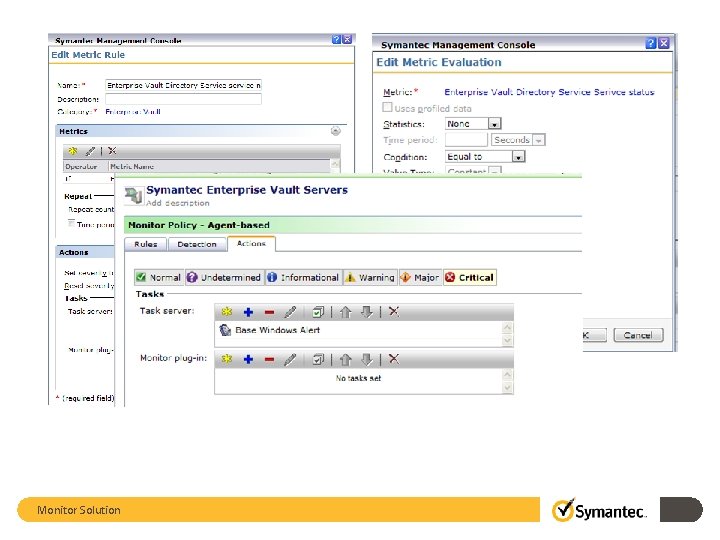Select the Base Windows Alert row
720x540 pixels.
pyautogui.click(x=358, y=330)
